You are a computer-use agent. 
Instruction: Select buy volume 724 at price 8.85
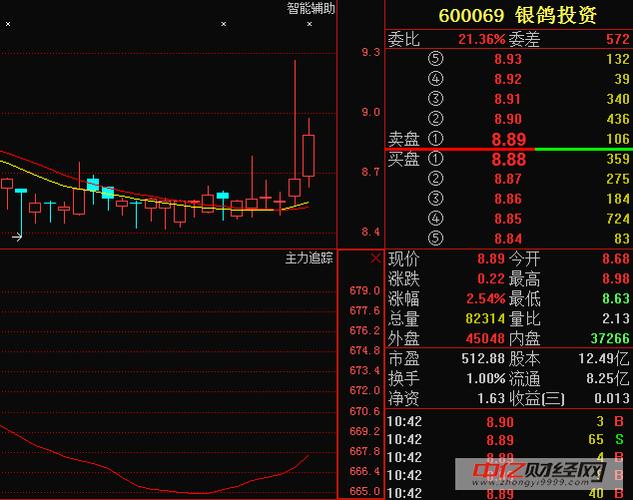pos(618,219)
